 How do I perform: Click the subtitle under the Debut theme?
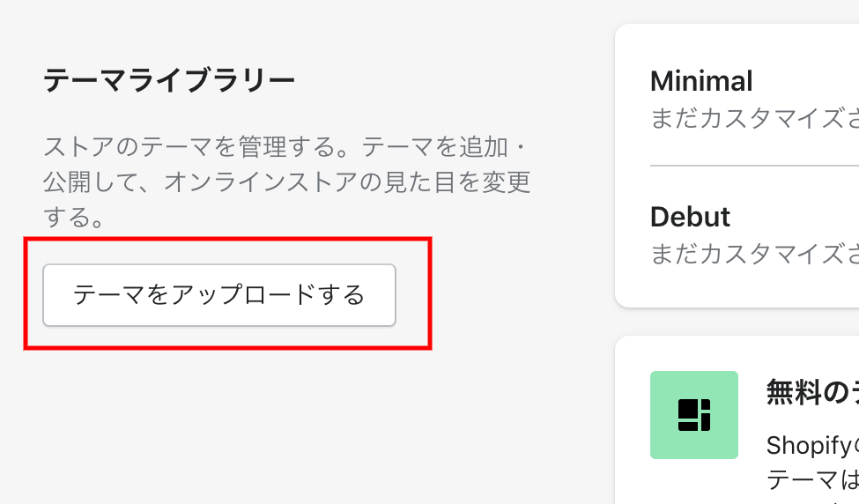click(754, 254)
